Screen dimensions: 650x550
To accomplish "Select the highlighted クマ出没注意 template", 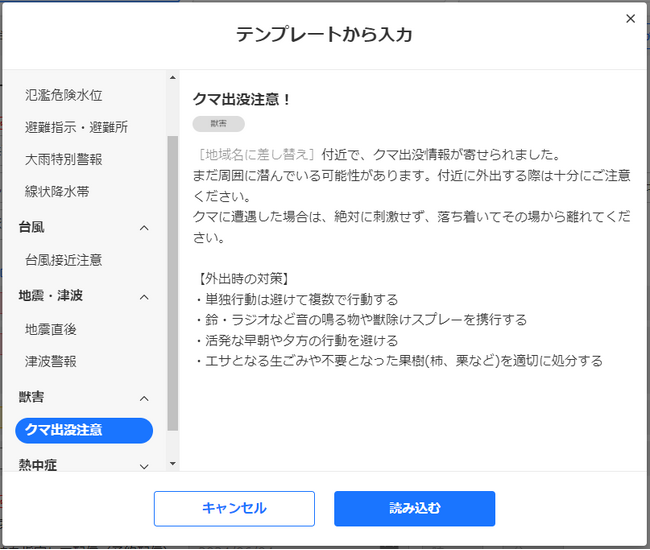I will pos(84,430).
